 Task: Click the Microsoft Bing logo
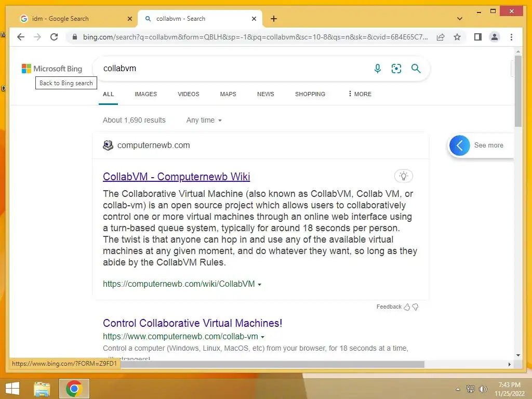click(52, 69)
